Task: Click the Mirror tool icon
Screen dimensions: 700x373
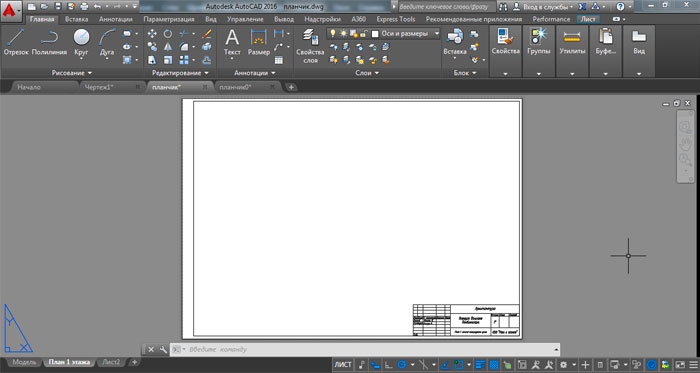Action: [x=167, y=46]
